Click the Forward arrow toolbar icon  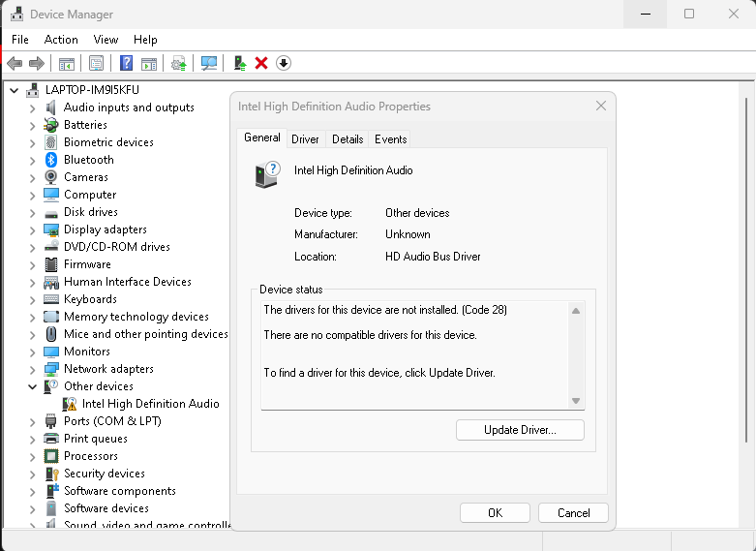[37, 63]
